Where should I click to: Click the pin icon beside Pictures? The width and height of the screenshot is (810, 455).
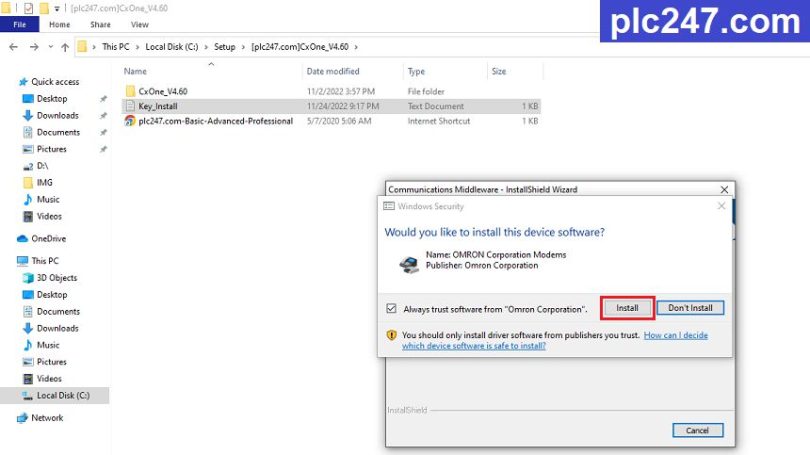click(103, 149)
